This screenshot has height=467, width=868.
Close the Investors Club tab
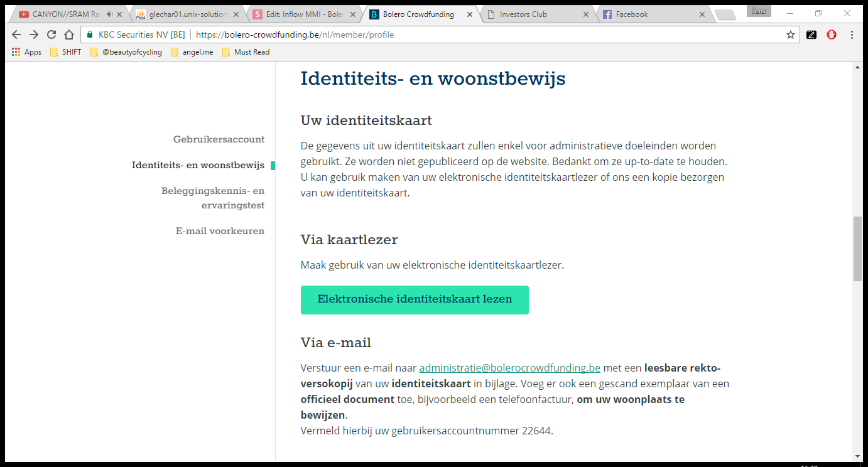(586, 14)
